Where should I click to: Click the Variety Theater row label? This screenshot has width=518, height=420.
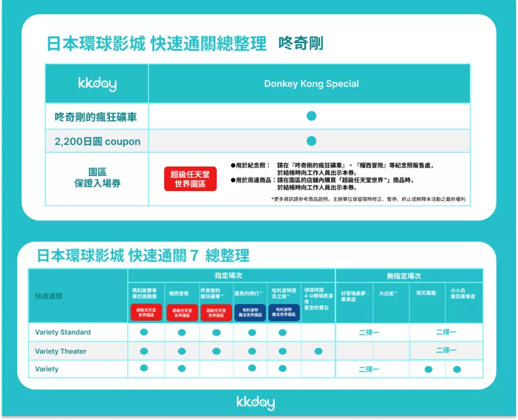click(x=60, y=351)
